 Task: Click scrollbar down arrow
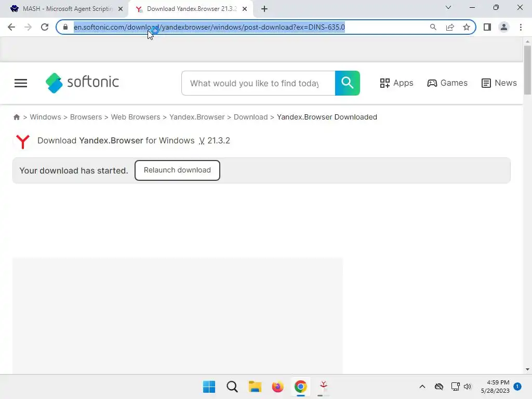click(x=527, y=369)
